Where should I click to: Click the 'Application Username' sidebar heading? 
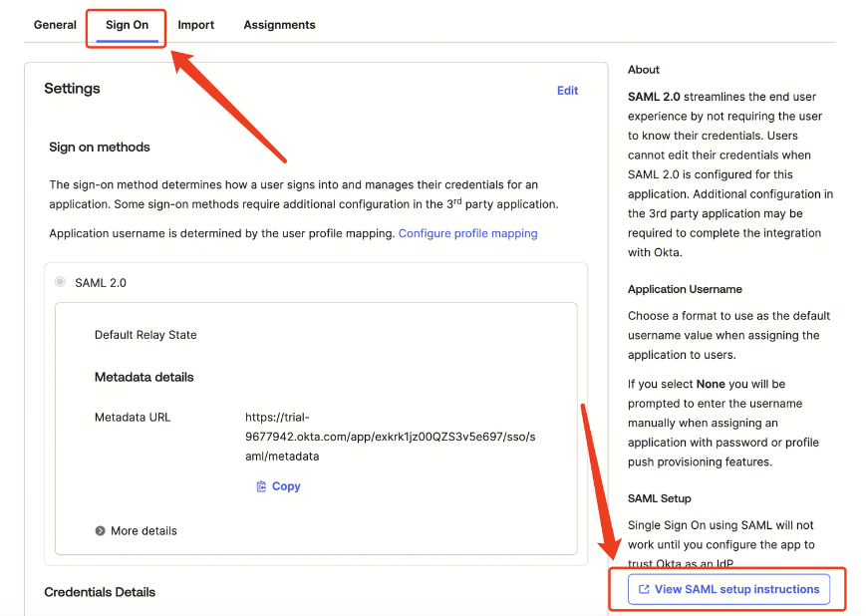(685, 289)
